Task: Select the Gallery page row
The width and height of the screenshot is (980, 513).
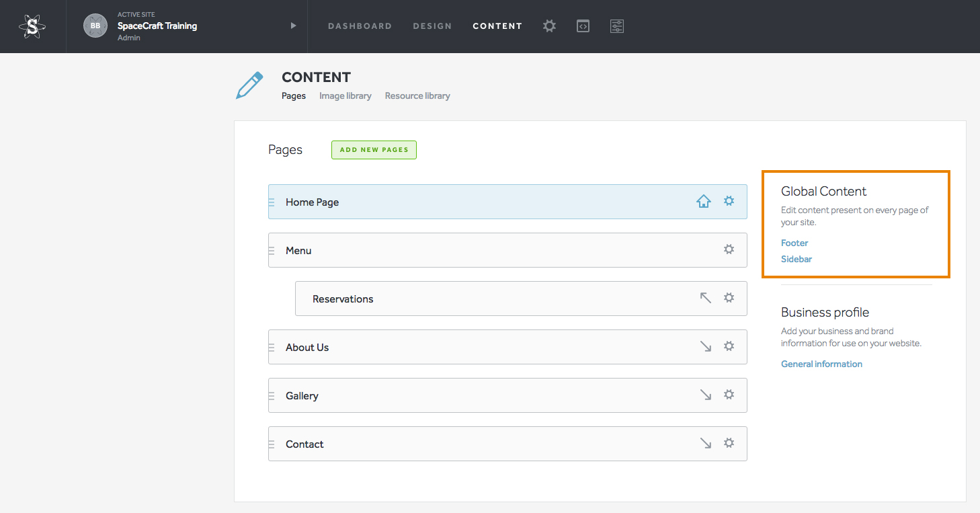Action: (507, 395)
